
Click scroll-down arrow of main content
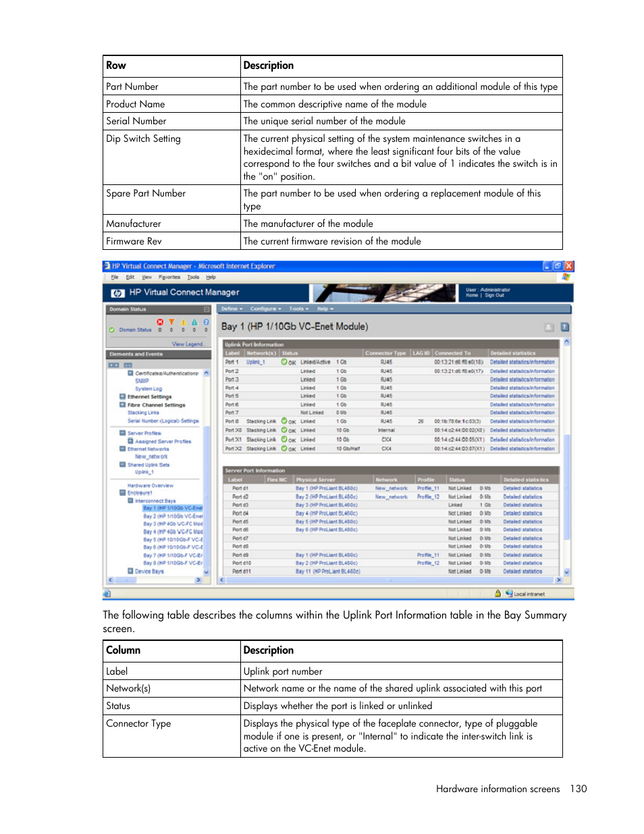click(567, 572)
